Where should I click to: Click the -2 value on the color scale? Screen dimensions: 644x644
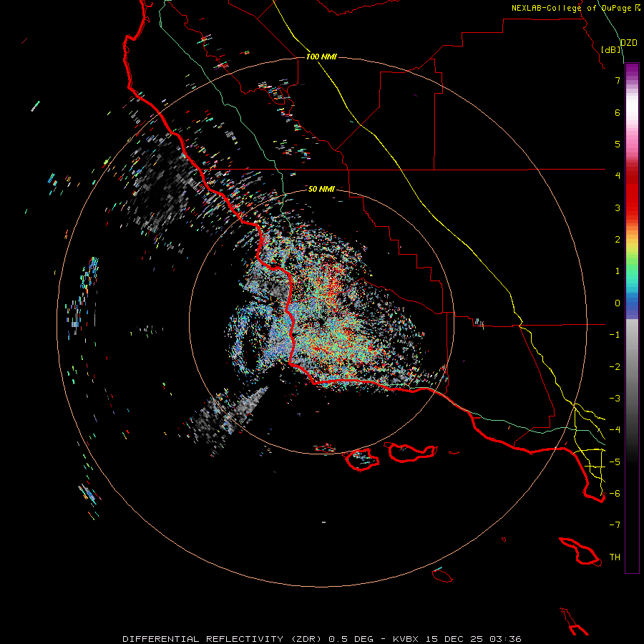click(615, 367)
